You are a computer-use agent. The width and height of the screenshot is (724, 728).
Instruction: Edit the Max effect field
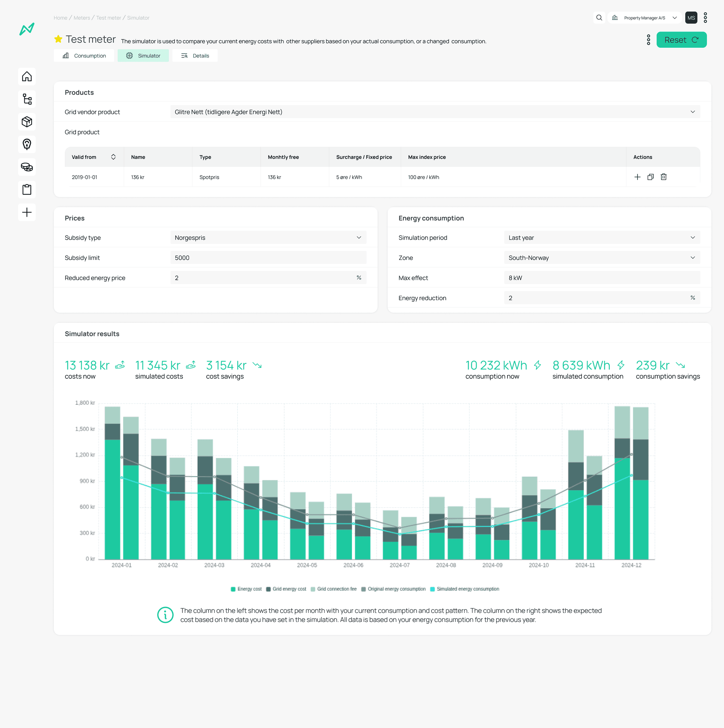[x=602, y=278]
